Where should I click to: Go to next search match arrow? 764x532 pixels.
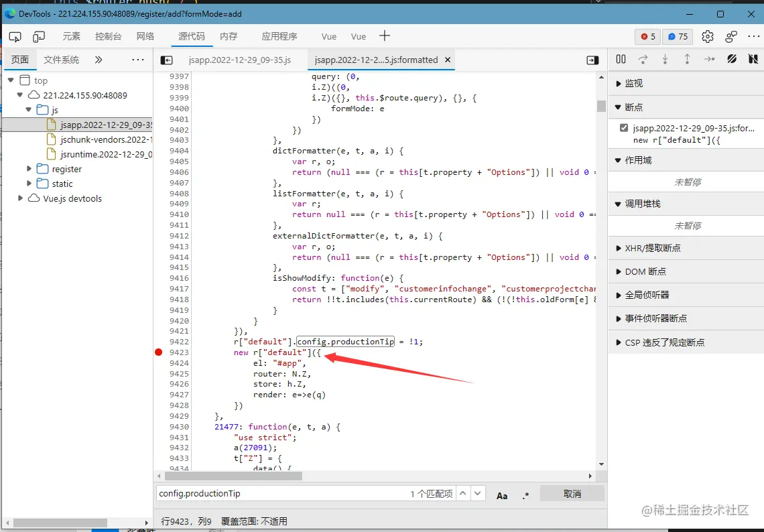(478, 494)
